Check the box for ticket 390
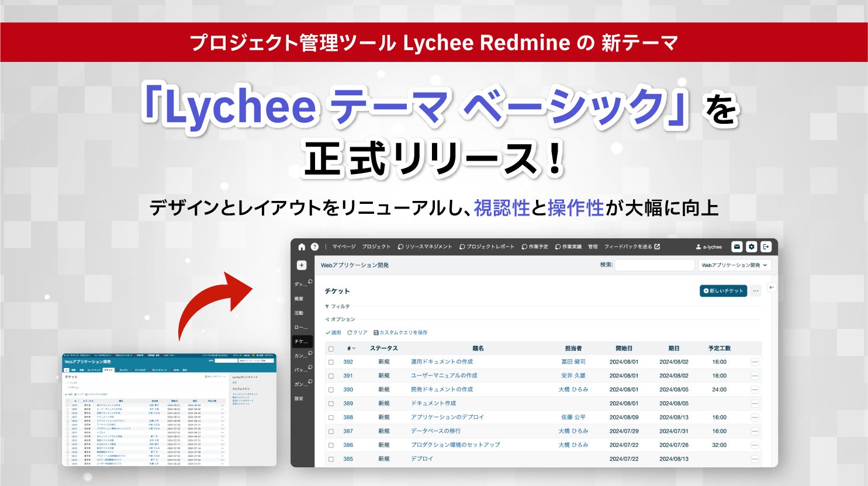The image size is (868, 486). [x=331, y=390]
